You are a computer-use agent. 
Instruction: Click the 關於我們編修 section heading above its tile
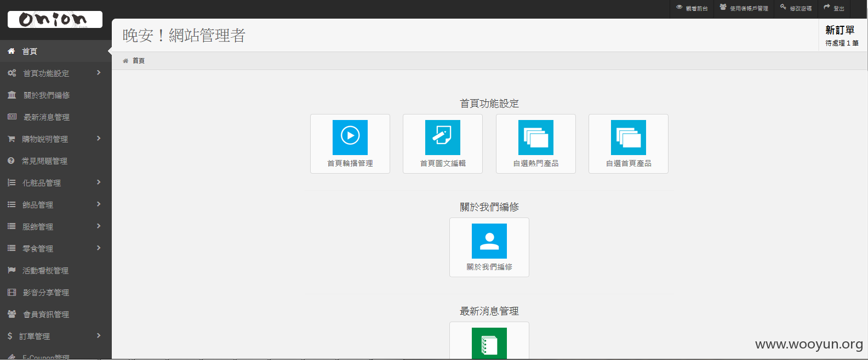[x=489, y=207]
